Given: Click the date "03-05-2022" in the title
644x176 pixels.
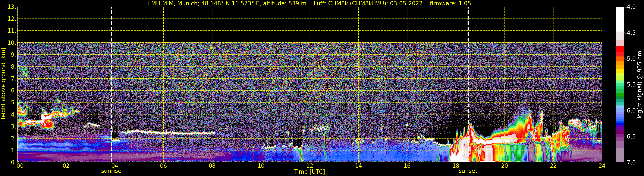Looking at the screenshot, I should tap(406, 3).
